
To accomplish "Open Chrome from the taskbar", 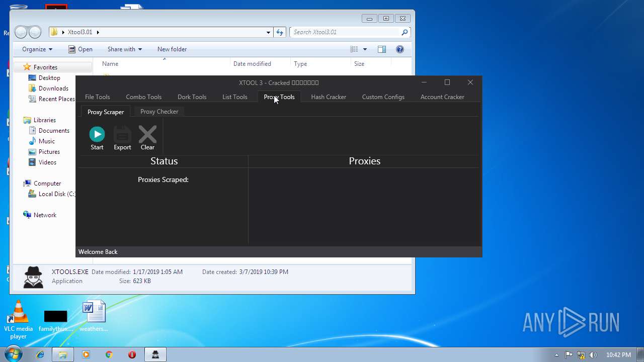I will [x=109, y=354].
